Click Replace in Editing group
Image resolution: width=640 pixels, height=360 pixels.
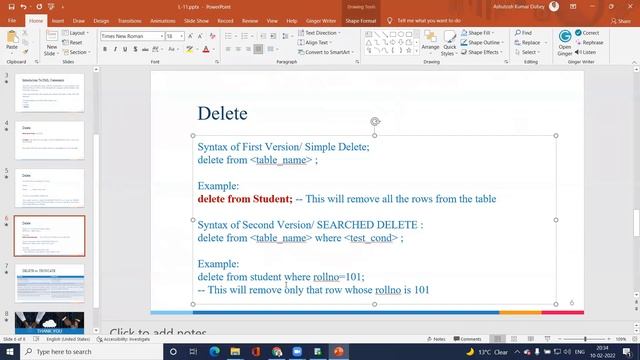tap(530, 42)
